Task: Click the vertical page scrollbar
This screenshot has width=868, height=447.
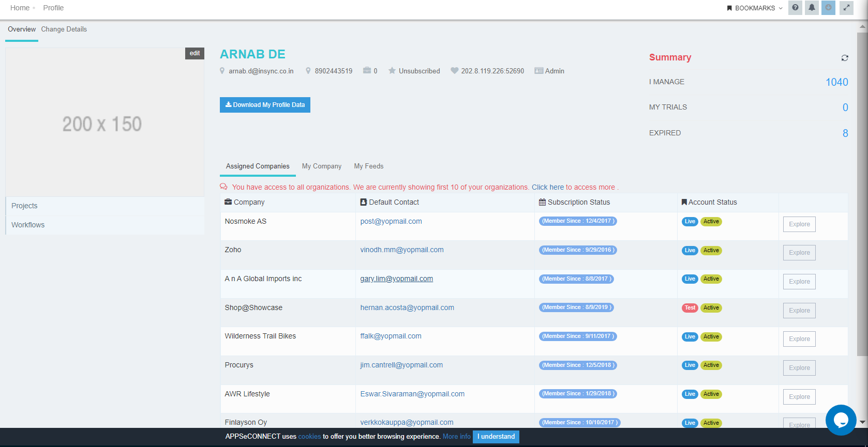Action: (862, 194)
